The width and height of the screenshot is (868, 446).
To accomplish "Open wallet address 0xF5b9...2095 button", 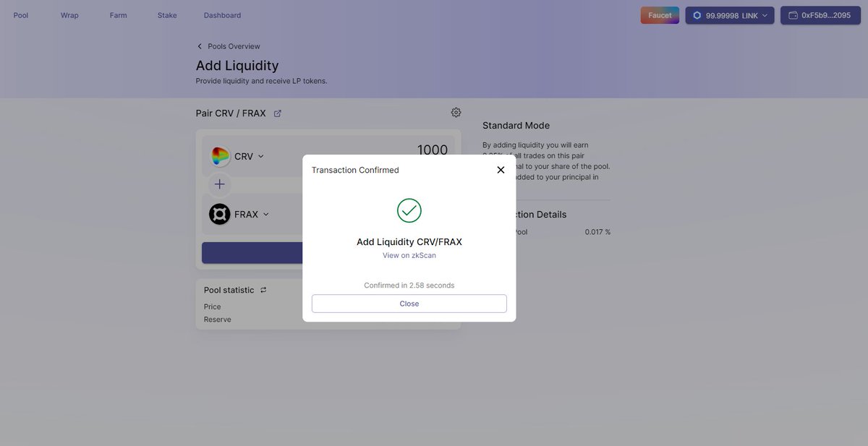I will click(820, 15).
